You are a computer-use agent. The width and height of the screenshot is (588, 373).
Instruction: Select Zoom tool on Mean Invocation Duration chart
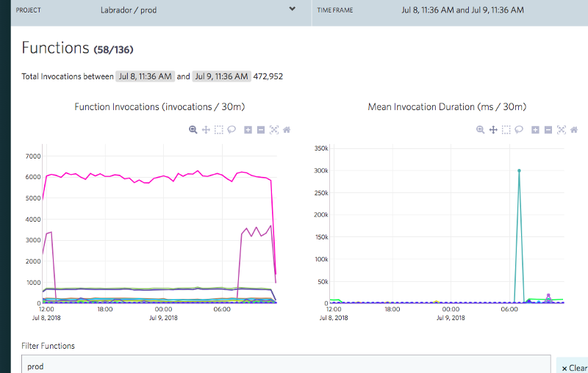click(481, 129)
